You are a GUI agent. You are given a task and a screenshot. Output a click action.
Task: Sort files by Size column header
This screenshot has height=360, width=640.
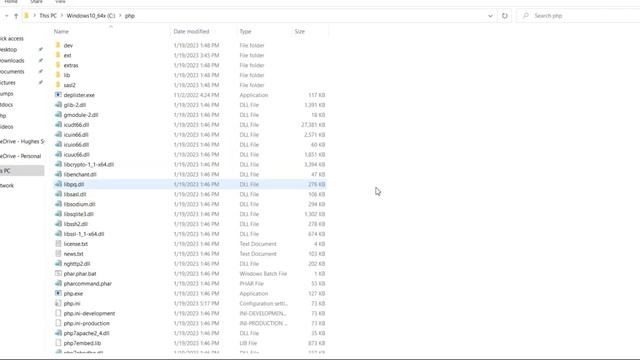300,31
